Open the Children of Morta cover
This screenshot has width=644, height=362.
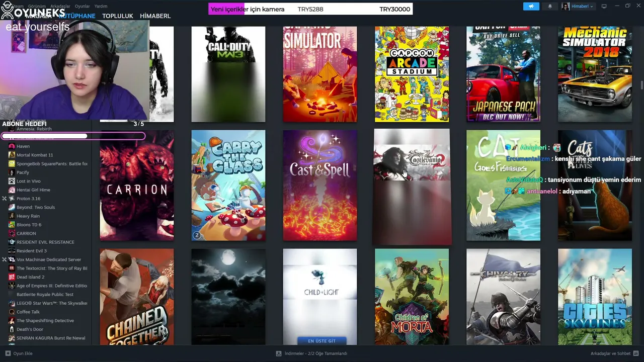412,297
